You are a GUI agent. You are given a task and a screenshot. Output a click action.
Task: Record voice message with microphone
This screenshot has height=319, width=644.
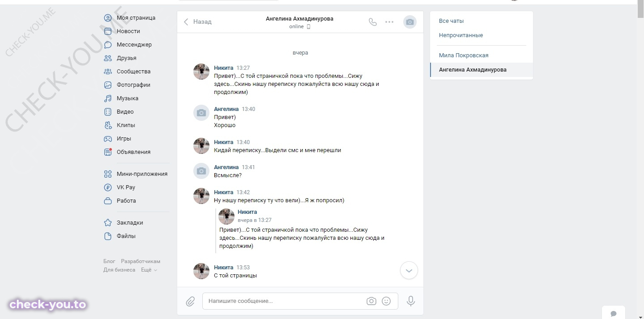(411, 301)
